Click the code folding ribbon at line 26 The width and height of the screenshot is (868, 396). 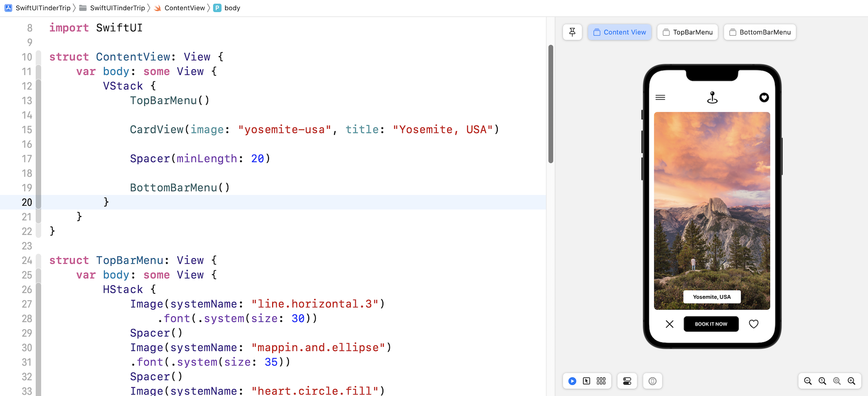tap(38, 289)
